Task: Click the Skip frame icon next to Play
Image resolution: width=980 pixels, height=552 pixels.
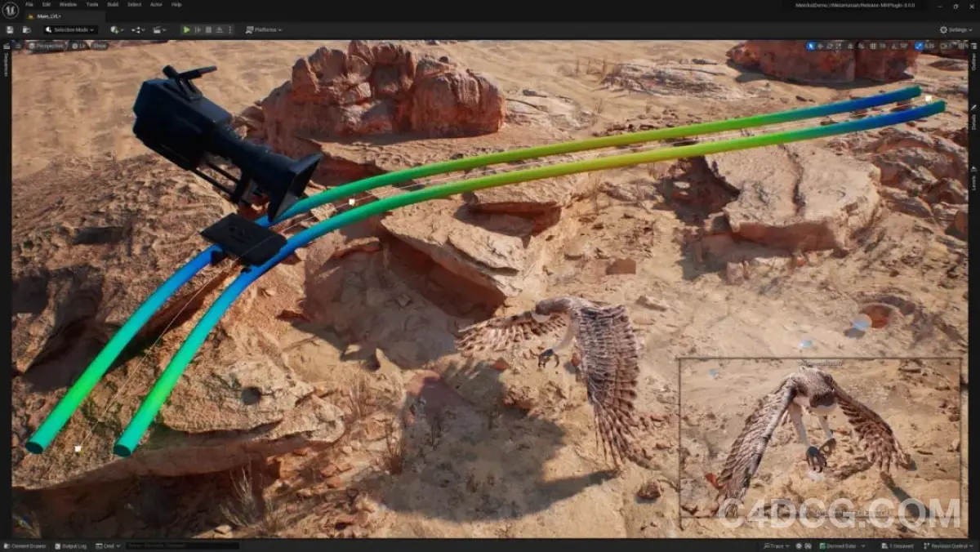Action: pos(197,29)
